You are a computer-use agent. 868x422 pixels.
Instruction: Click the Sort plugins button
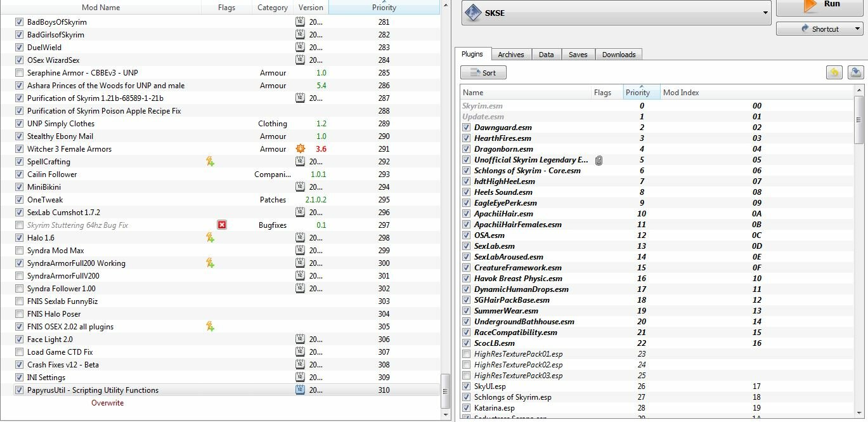coord(483,72)
